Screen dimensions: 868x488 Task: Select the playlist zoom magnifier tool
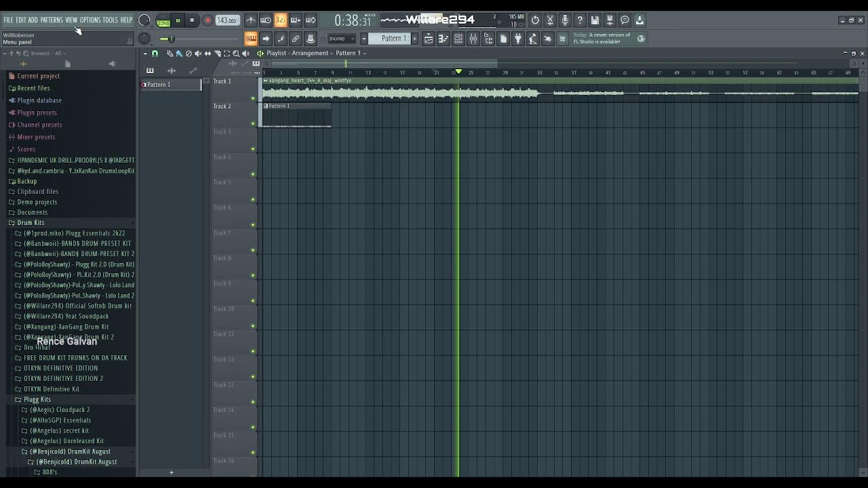point(236,53)
